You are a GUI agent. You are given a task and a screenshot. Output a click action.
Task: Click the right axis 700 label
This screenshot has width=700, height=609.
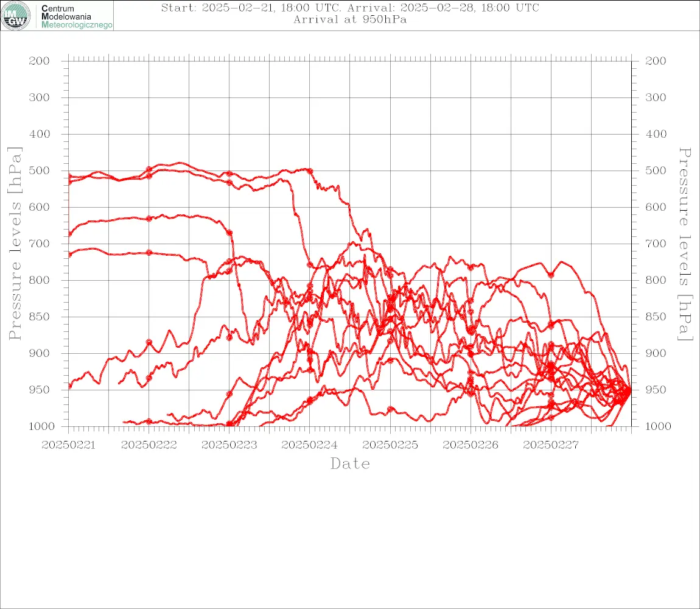click(656, 244)
